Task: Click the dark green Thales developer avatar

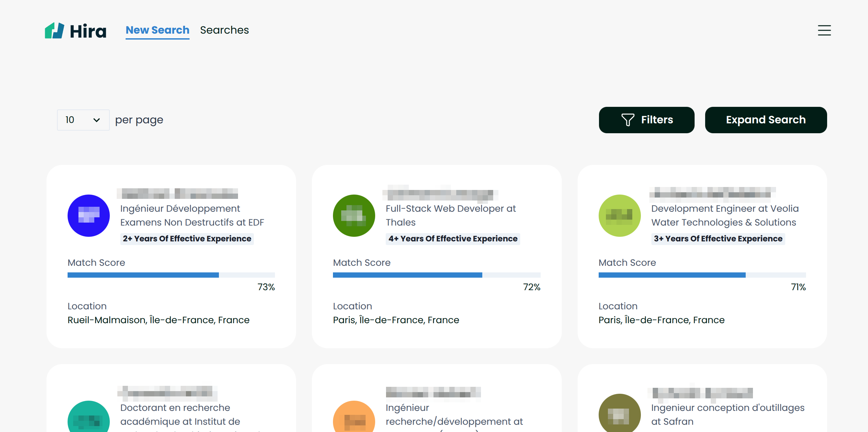Action: (353, 215)
